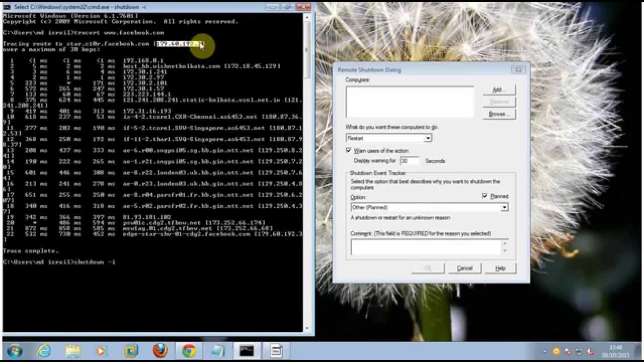Click Cancel in Remote Shutdown Dialog

[x=464, y=268]
